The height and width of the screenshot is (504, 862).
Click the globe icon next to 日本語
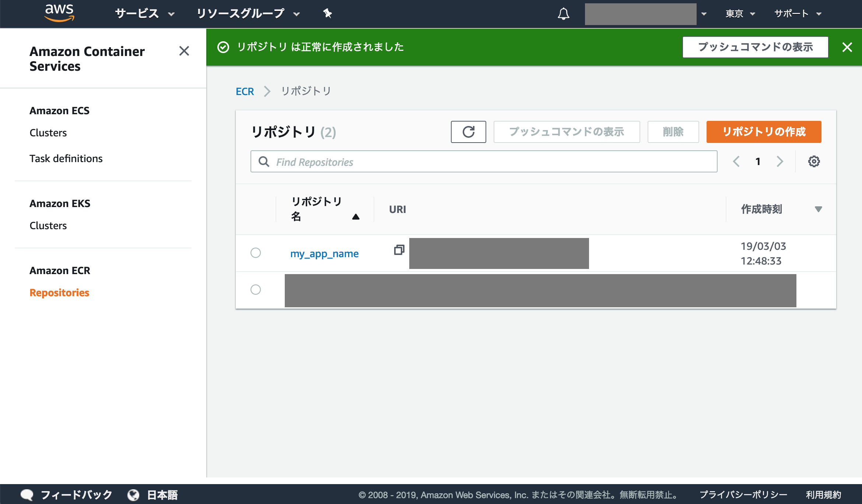click(133, 494)
